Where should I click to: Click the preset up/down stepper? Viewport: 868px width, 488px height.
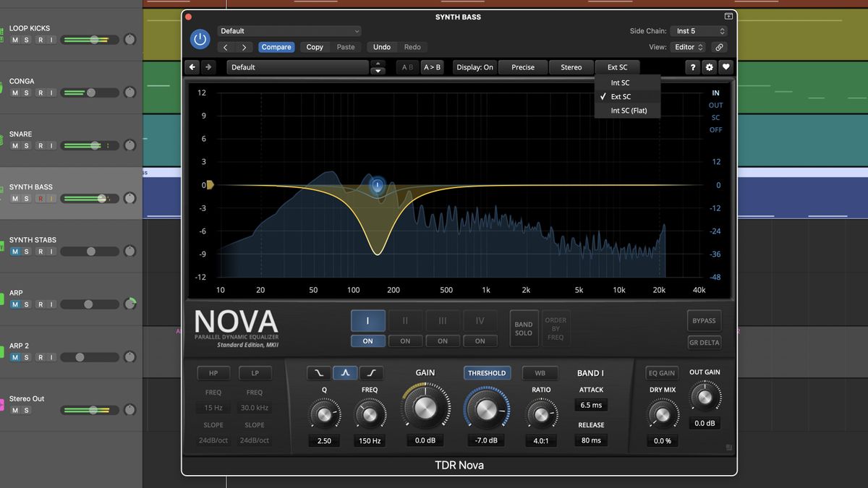(378, 67)
